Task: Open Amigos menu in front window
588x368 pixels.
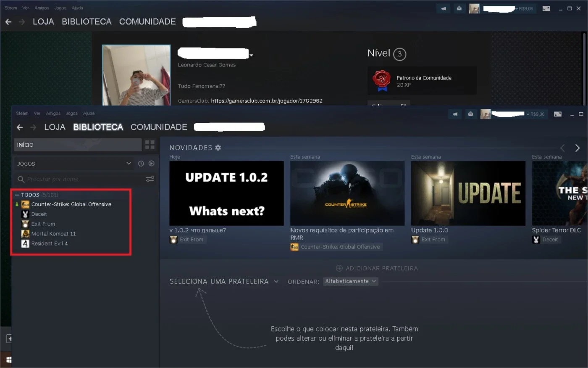Action: tap(53, 114)
